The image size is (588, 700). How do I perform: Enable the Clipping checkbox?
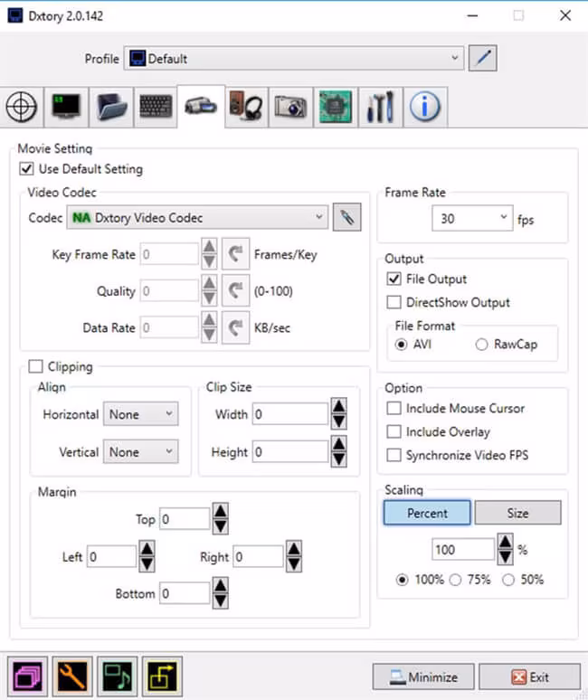[x=35, y=366]
